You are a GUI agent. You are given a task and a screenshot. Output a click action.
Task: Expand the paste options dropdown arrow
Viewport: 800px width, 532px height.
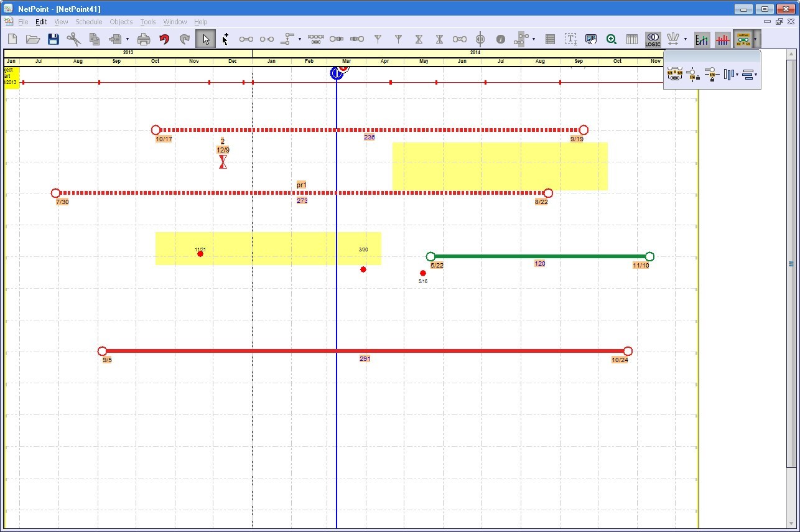(128, 39)
